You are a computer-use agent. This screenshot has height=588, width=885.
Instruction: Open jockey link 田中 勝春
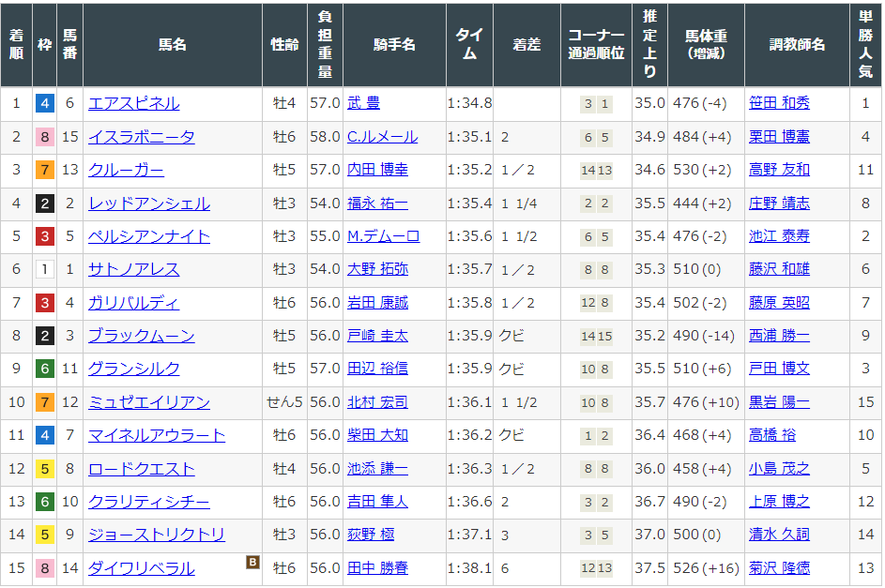point(377,568)
